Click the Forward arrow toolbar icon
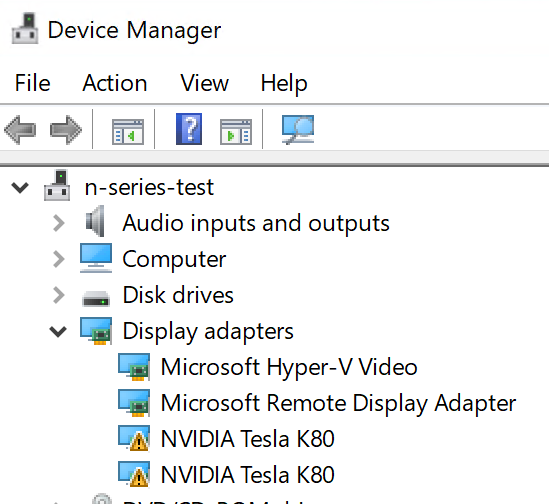 (x=66, y=130)
